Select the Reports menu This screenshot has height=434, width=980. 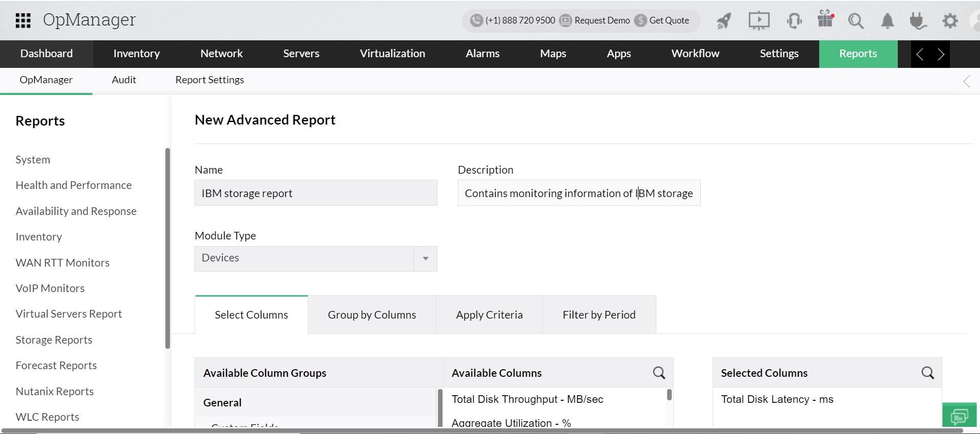(858, 54)
